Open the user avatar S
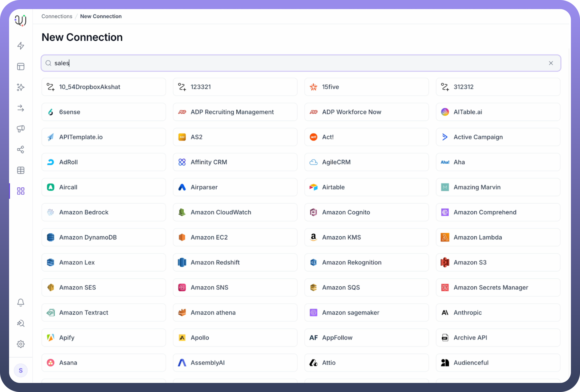 coord(21,370)
